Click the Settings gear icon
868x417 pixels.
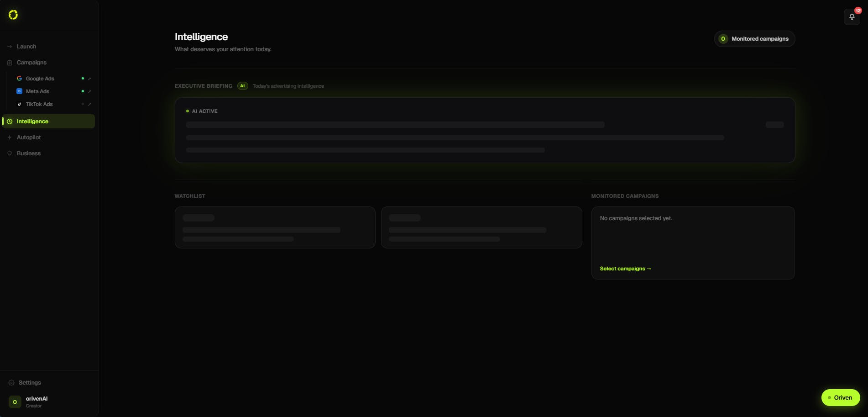click(x=11, y=383)
